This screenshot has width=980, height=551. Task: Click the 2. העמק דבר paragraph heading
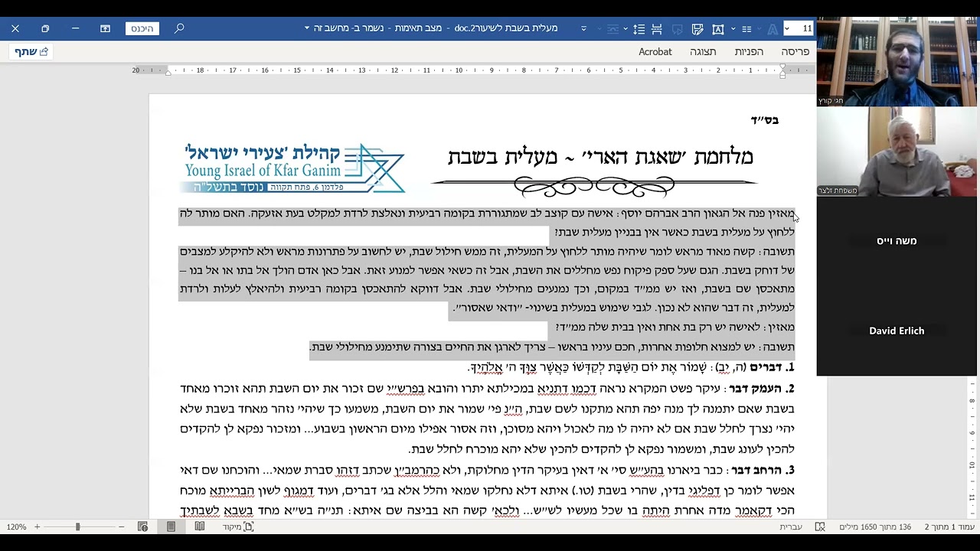761,388
